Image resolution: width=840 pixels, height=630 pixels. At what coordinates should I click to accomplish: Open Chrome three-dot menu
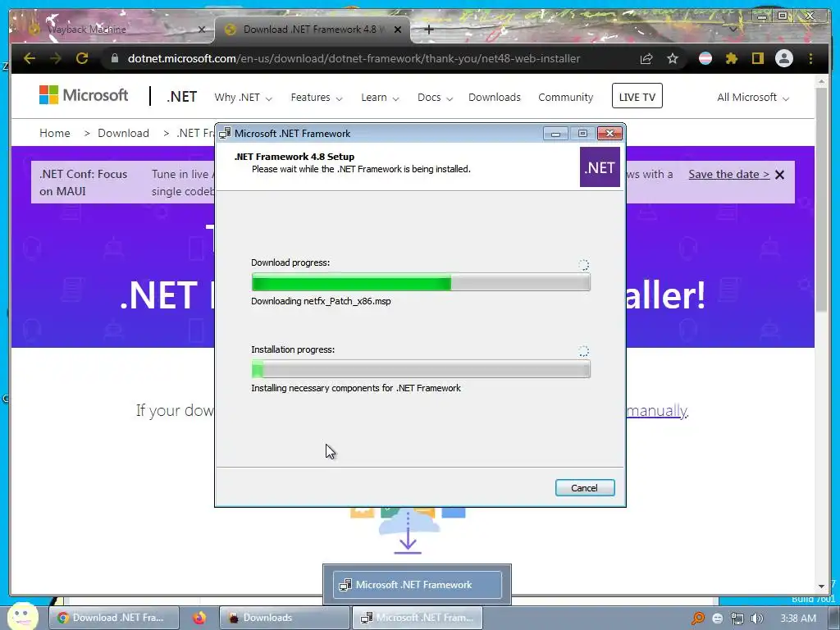pos(810,58)
